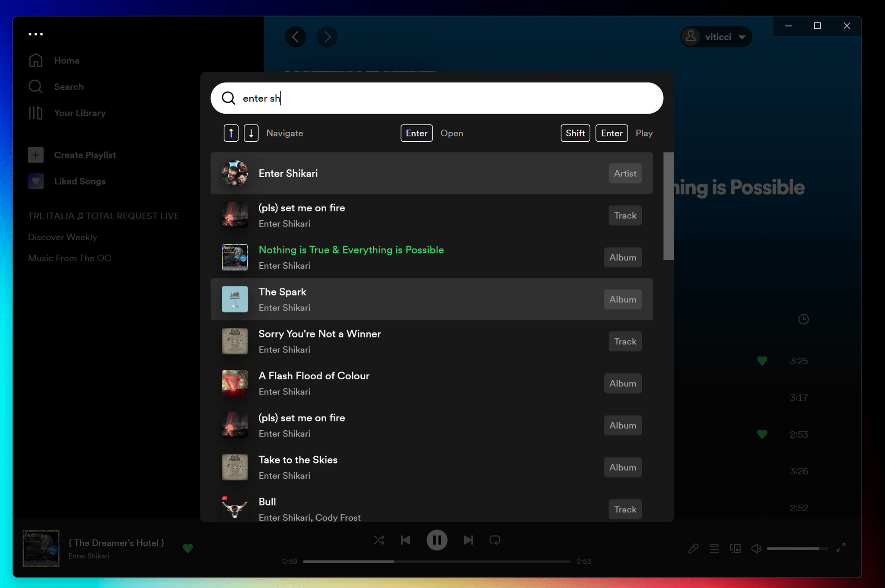This screenshot has height=588, width=885.
Task: Click the fullscreen expand icon
Action: point(841,548)
